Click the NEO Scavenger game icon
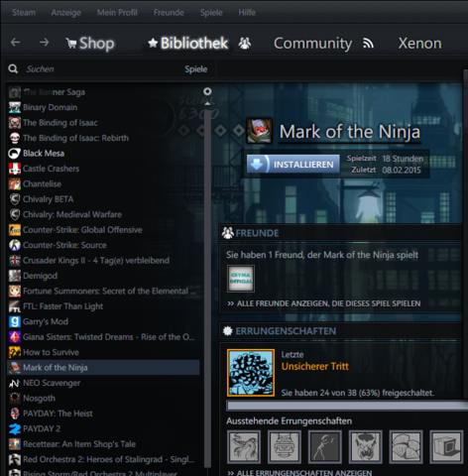The width and height of the screenshot is (468, 476). (15, 383)
